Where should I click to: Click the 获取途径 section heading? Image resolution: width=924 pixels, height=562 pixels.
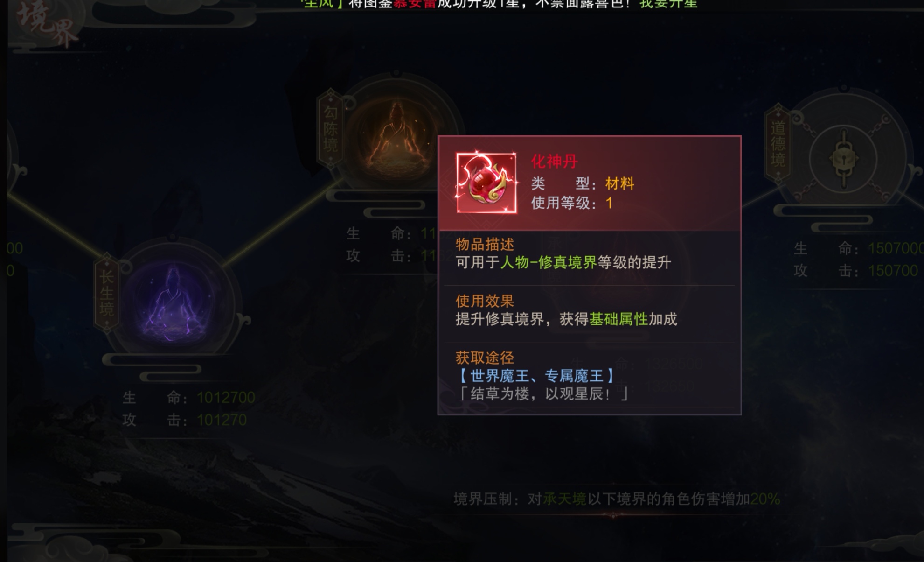pos(485,358)
